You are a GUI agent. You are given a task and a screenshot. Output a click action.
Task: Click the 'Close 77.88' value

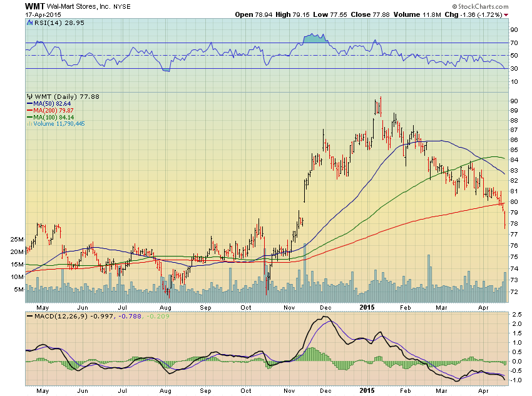(x=370, y=14)
